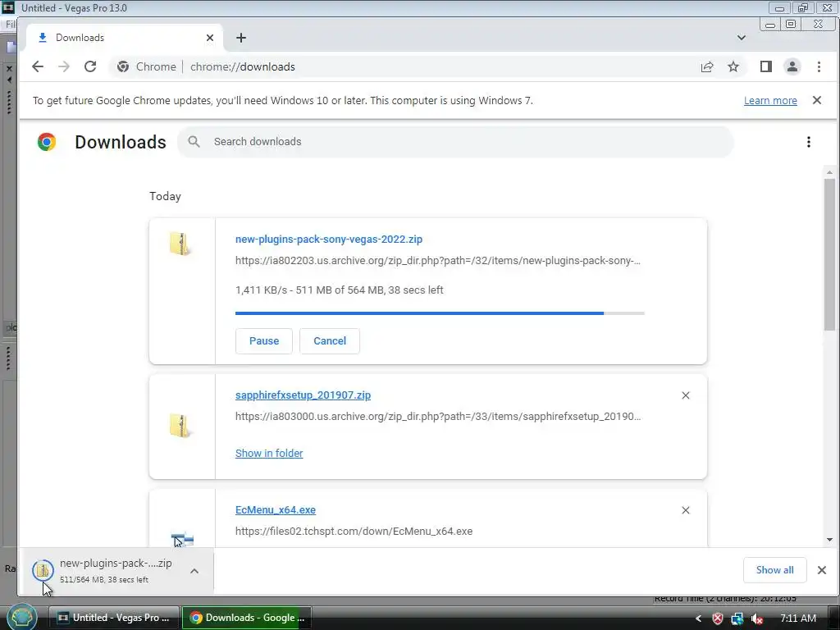Click the muted volume tray icon
This screenshot has height=630, width=840.
757,619
